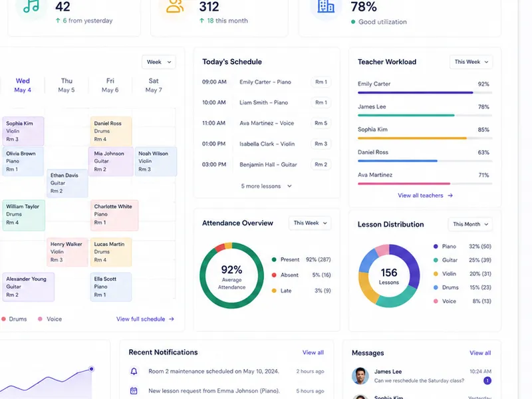Click James Lee's avatar in Messages
The width and height of the screenshot is (532, 399).
click(x=360, y=376)
